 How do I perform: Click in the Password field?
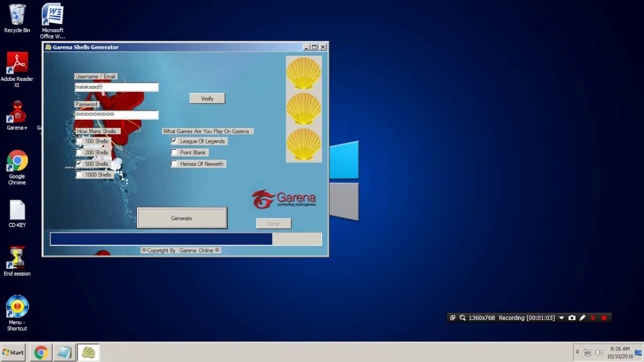116,114
